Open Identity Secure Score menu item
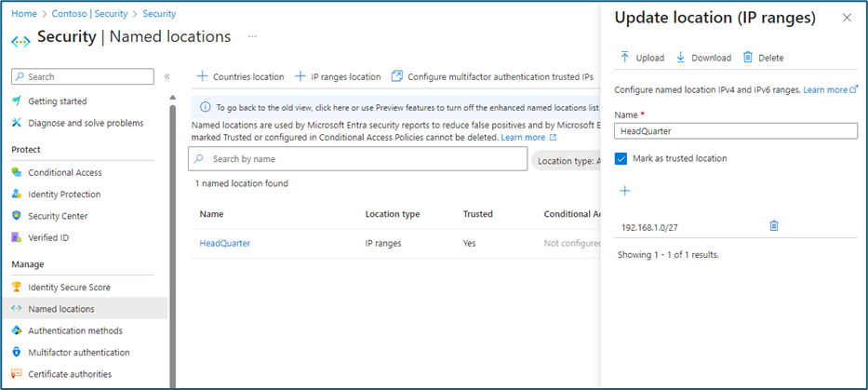 69,288
